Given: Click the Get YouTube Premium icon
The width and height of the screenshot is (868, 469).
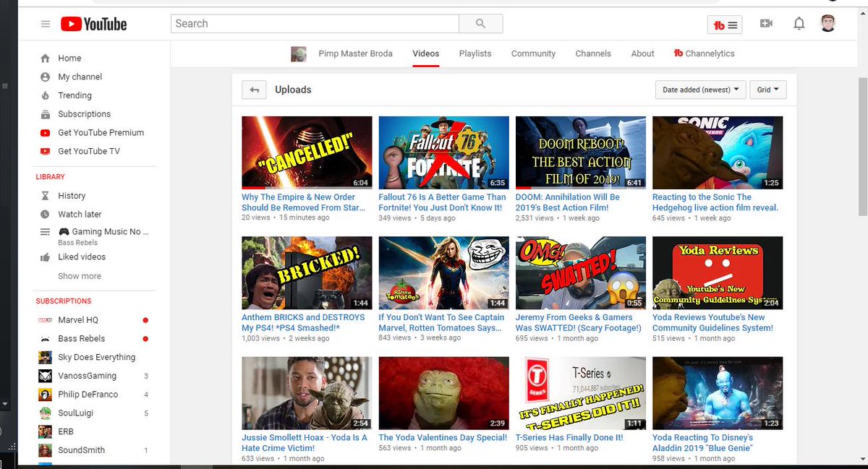Looking at the screenshot, I should pos(45,133).
